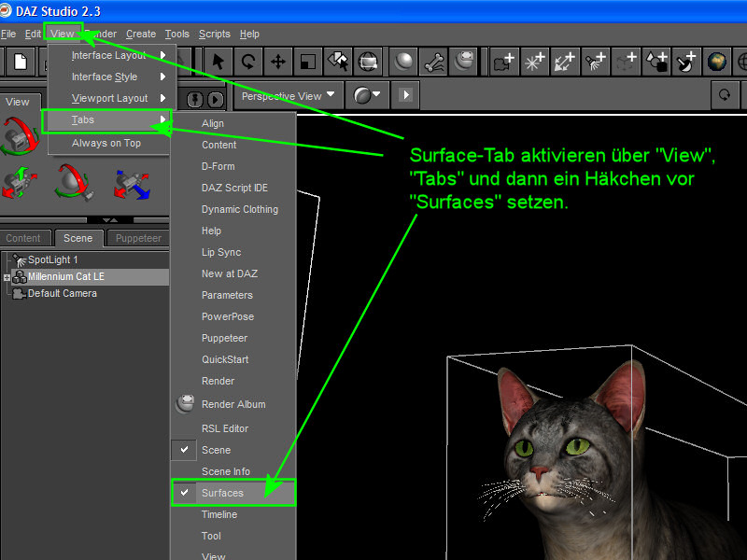The width and height of the screenshot is (747, 560).
Task: Select the Scene pane tab
Action: (78, 238)
